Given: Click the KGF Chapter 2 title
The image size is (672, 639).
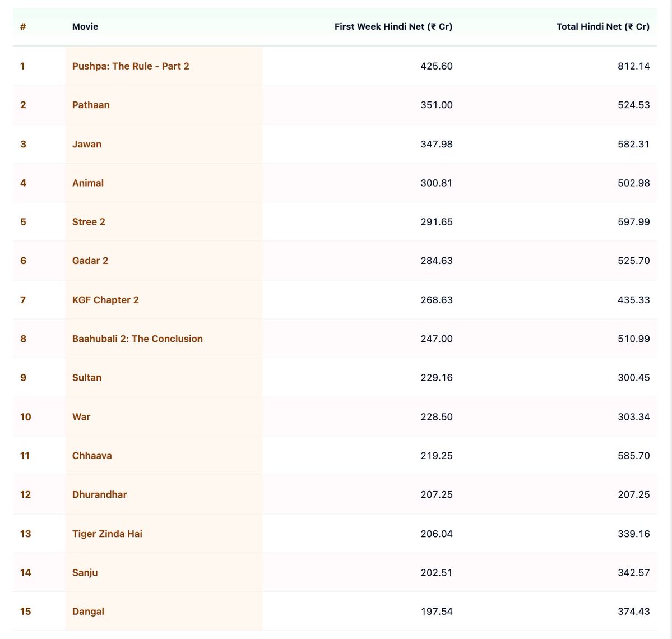Looking at the screenshot, I should [x=105, y=300].
